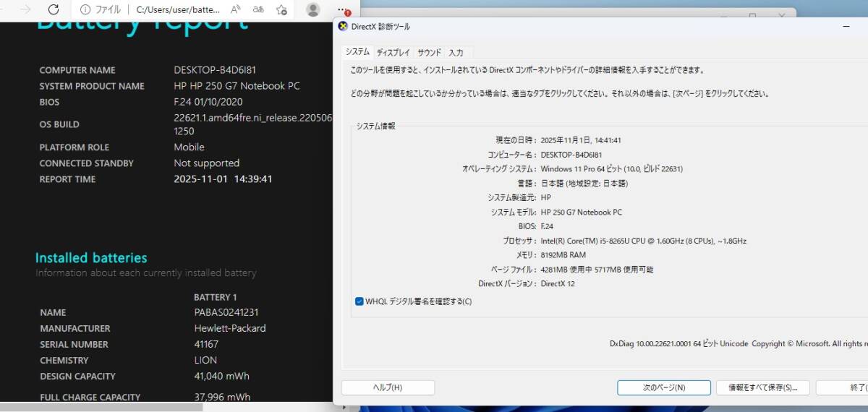Click the read aloud icon in address bar

pos(236,10)
